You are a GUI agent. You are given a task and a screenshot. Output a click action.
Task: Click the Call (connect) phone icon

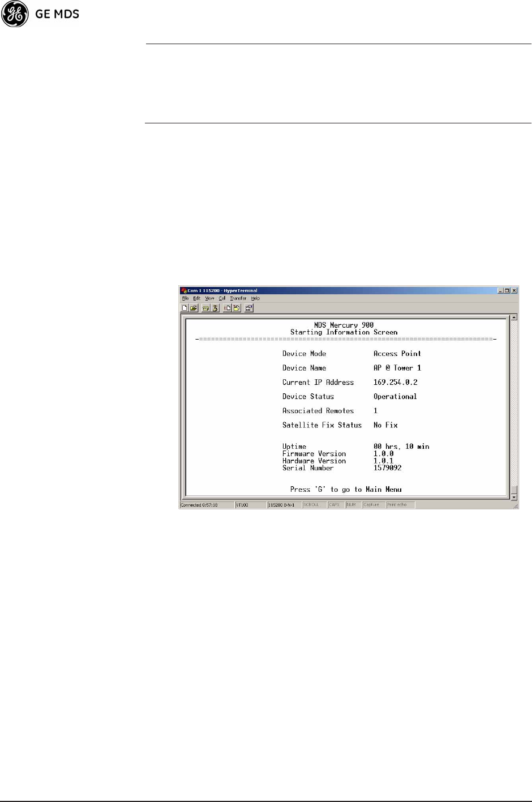[206, 308]
